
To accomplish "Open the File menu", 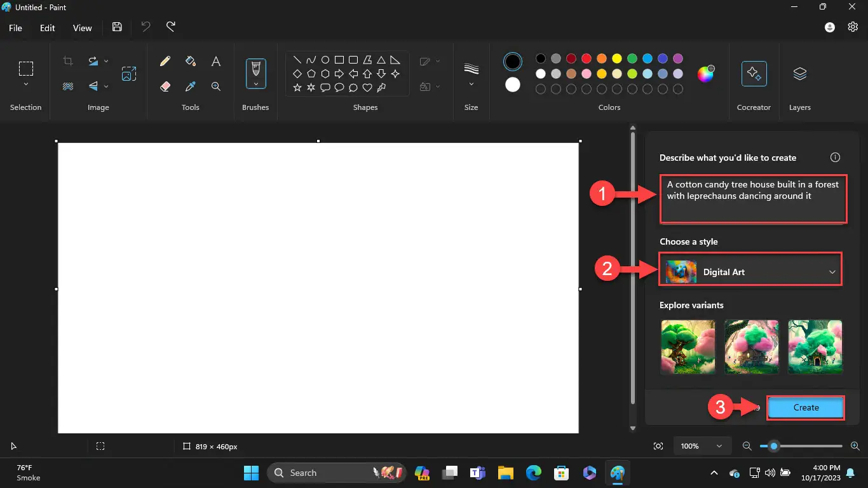I will (x=15, y=28).
